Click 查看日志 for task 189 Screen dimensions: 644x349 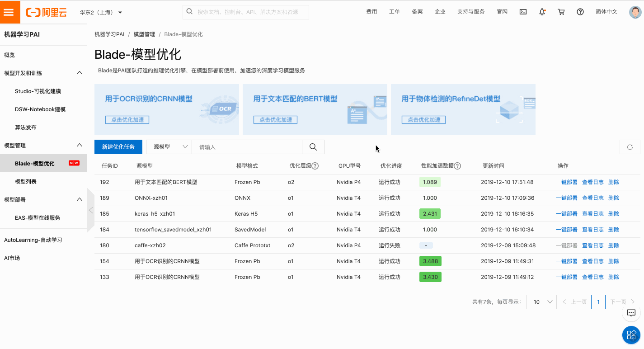click(x=593, y=198)
